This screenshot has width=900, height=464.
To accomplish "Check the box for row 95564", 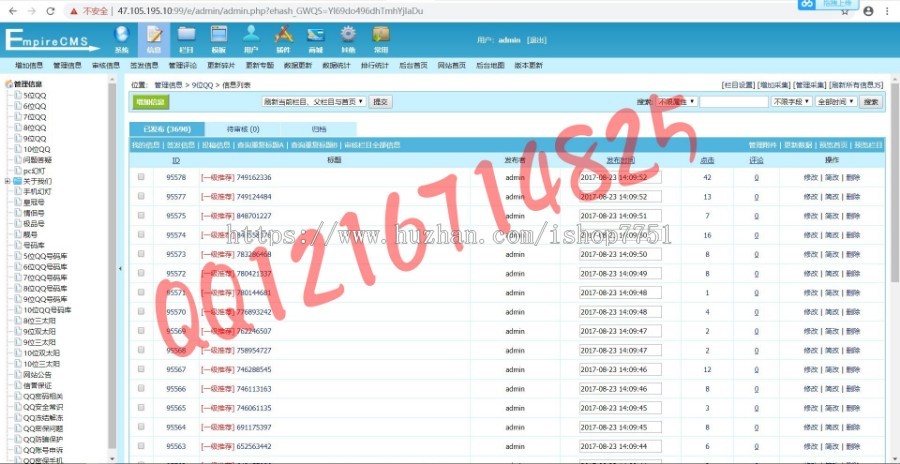I will click(x=141, y=427).
